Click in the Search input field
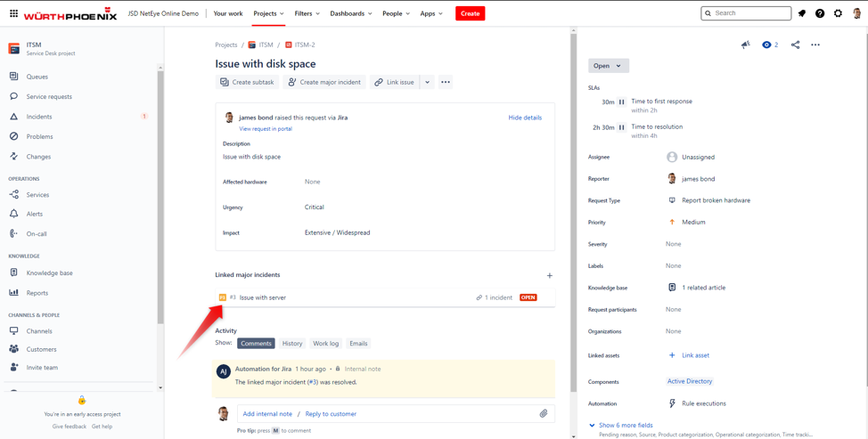 pyautogui.click(x=746, y=13)
